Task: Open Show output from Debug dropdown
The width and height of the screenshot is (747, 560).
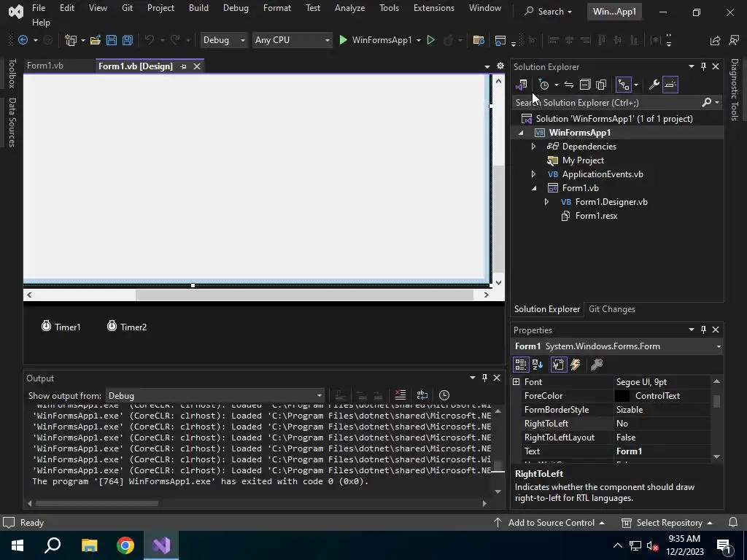Action: point(214,396)
